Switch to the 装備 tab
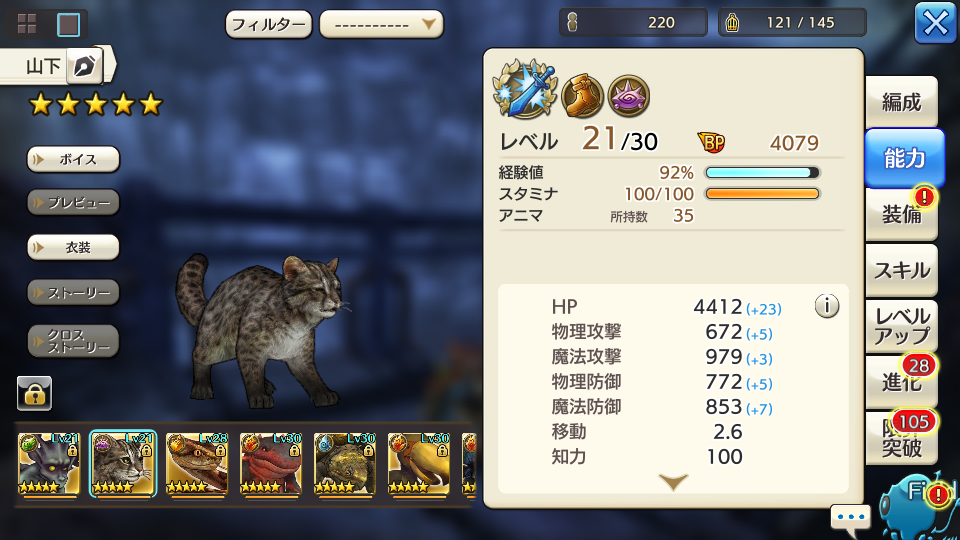Image resolution: width=960 pixels, height=540 pixels. 901,214
